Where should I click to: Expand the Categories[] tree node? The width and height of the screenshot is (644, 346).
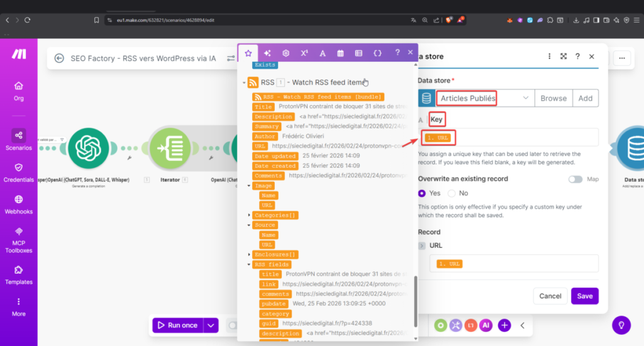pos(250,215)
